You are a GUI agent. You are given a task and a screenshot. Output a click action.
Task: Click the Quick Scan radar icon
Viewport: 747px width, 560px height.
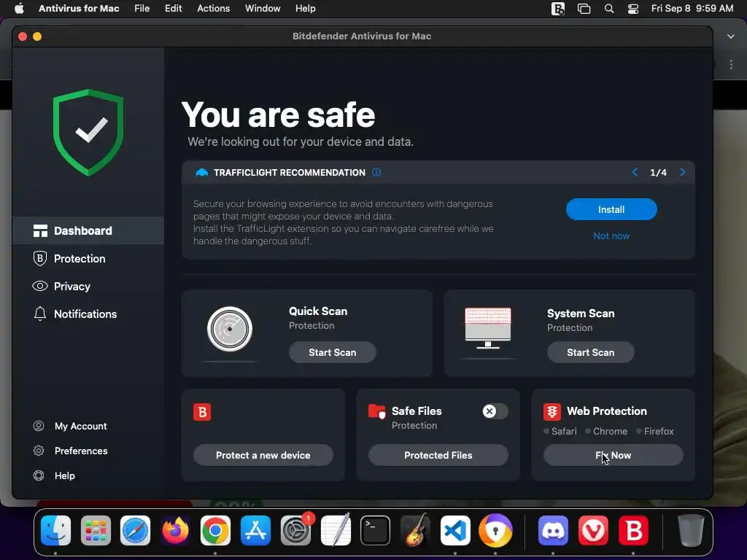tap(230, 329)
